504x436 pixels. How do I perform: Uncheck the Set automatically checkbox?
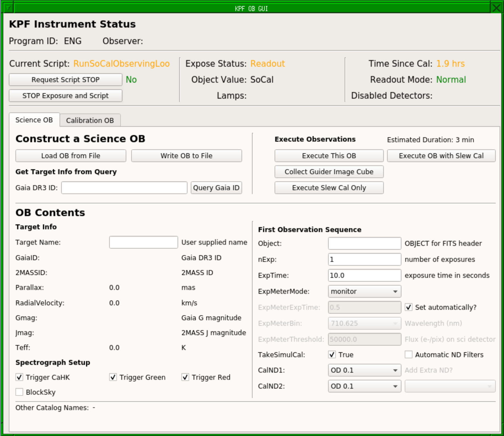point(409,307)
